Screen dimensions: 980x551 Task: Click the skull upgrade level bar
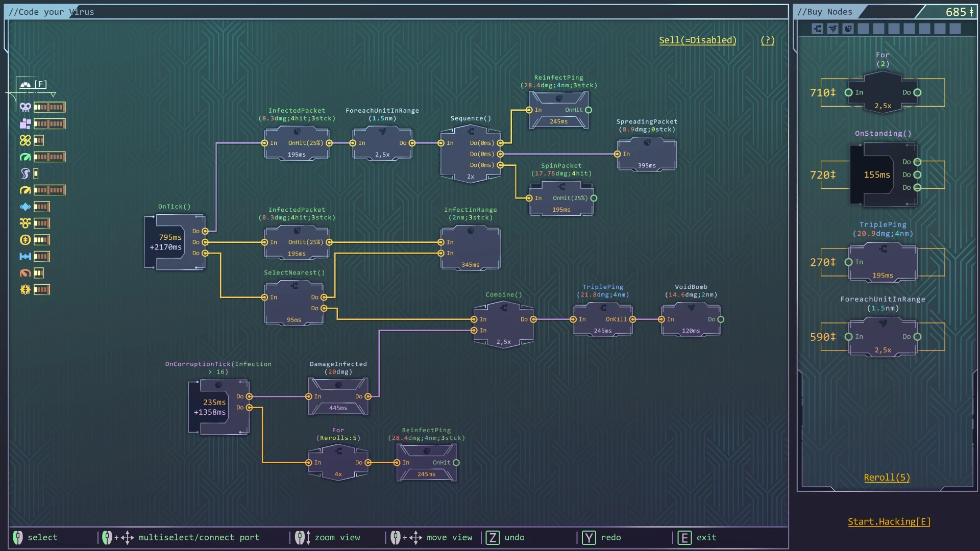[50, 107]
